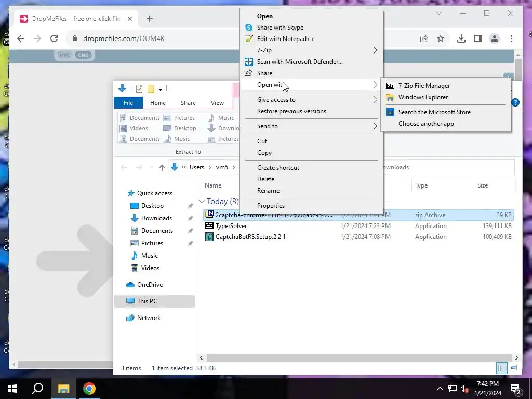532x399 pixels.
Task: Click Explorer help question mark icon
Action: click(x=515, y=102)
